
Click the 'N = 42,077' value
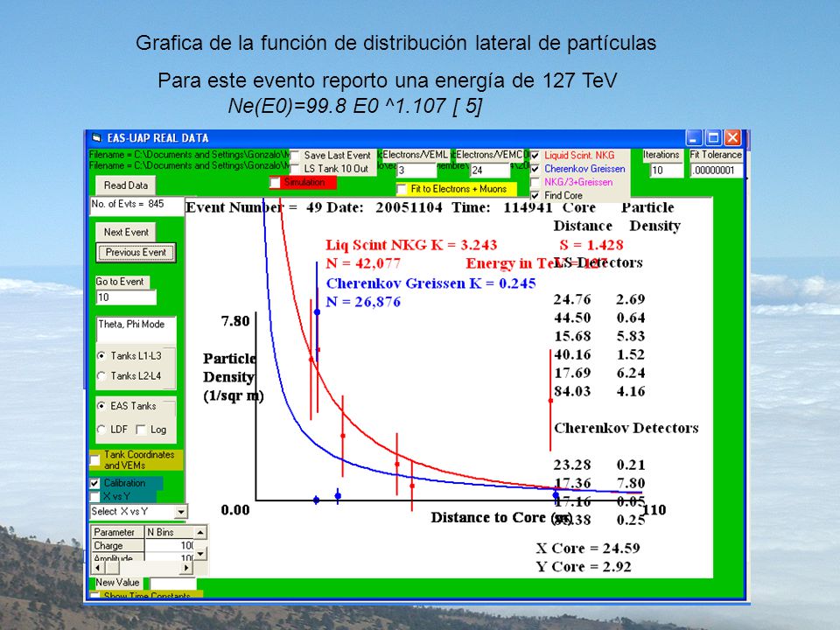tap(363, 263)
